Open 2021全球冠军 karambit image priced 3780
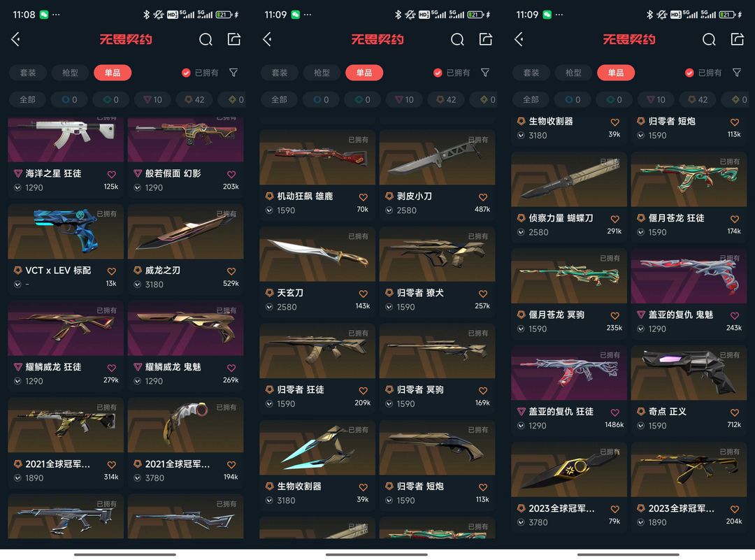Viewport: 755px width, 560px height. (185, 425)
